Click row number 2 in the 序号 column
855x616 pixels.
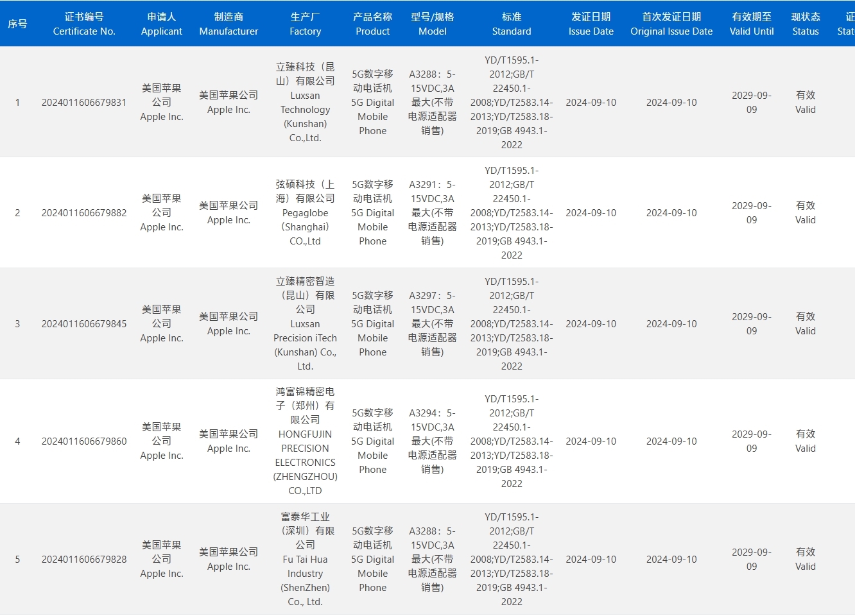(x=17, y=213)
